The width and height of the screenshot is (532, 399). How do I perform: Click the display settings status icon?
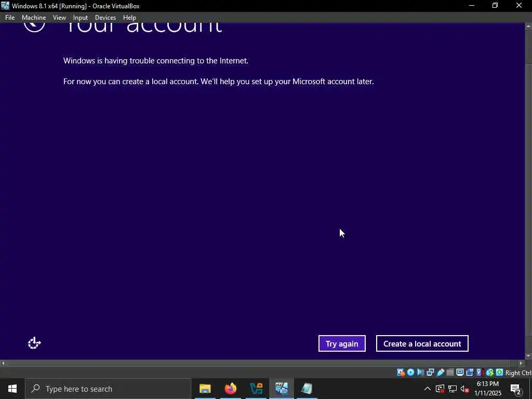[x=460, y=373]
